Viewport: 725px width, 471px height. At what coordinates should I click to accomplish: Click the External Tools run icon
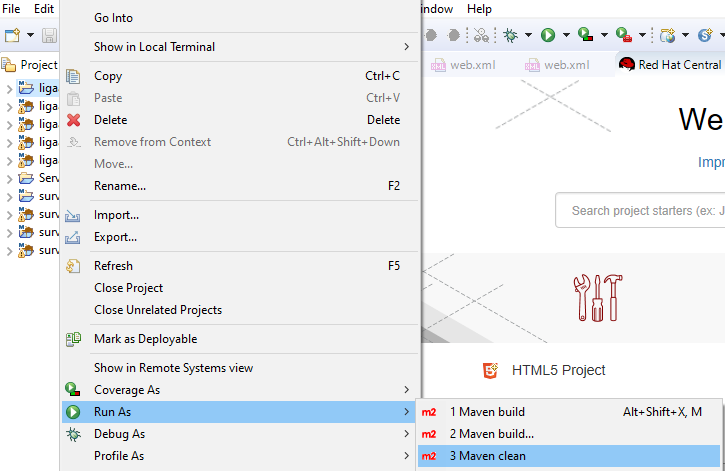(624, 35)
